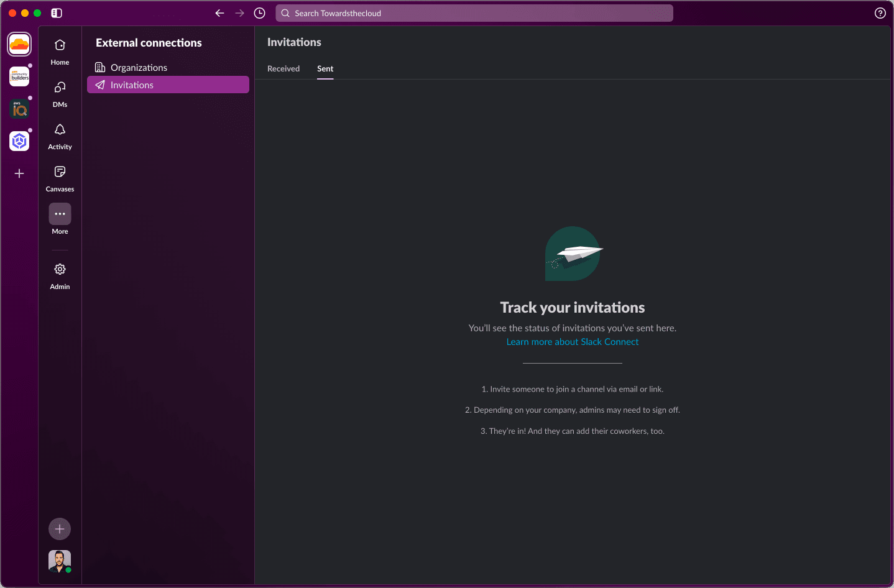Toggle the sidebar with the panel icon
Screen dimensions: 894x588
(x=56, y=12)
